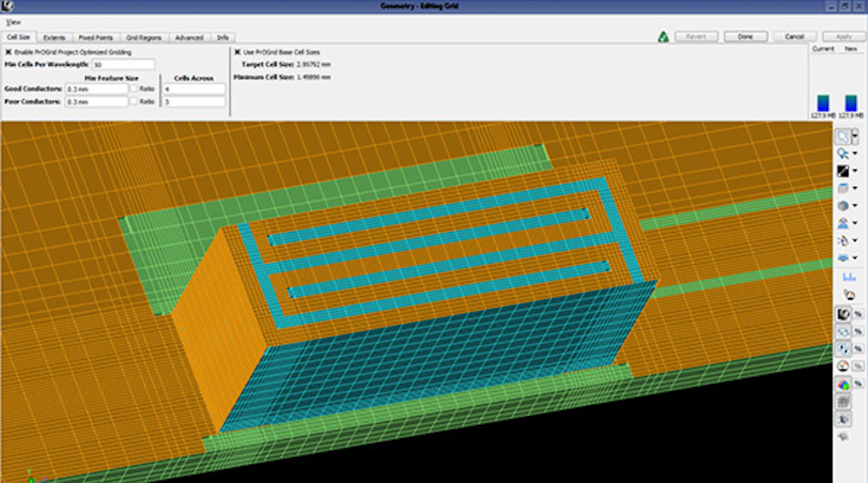Disable PrOGrid Project Optimized Gridding checkbox
This screenshot has height=483, width=868.
pos(8,52)
